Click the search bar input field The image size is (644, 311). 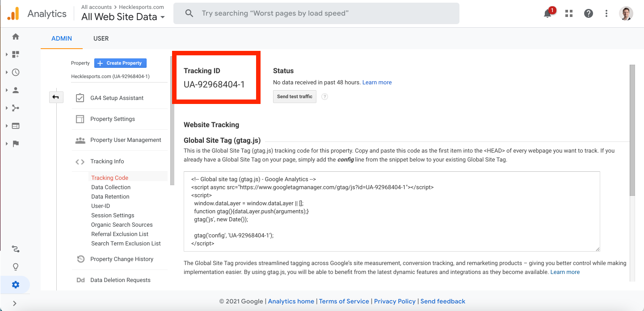tap(316, 13)
